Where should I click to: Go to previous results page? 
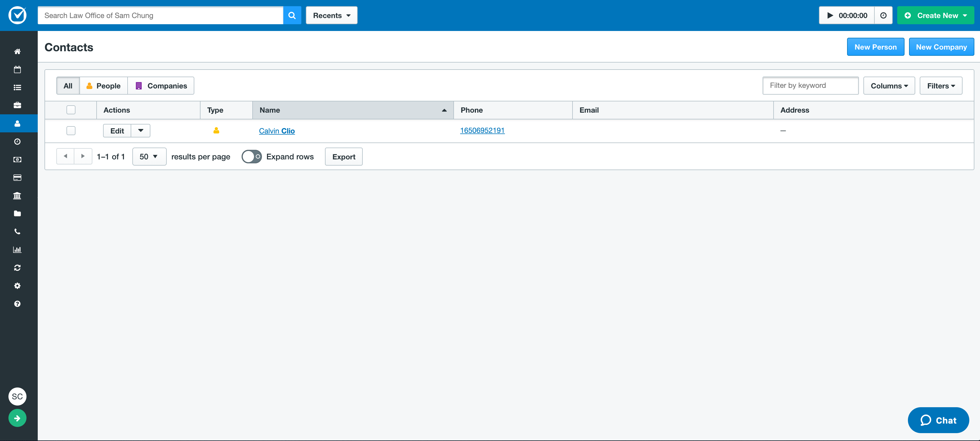(65, 156)
